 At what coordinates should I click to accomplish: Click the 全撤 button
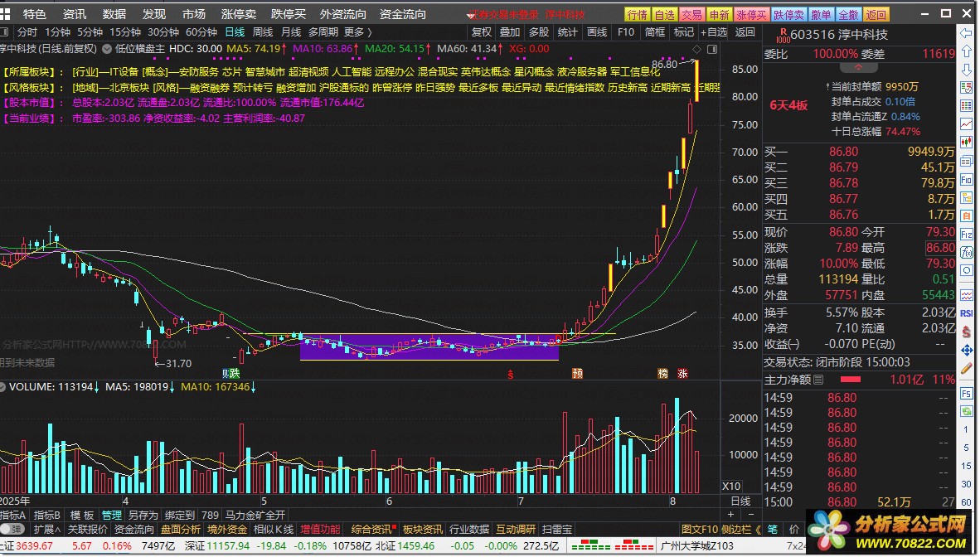(848, 14)
